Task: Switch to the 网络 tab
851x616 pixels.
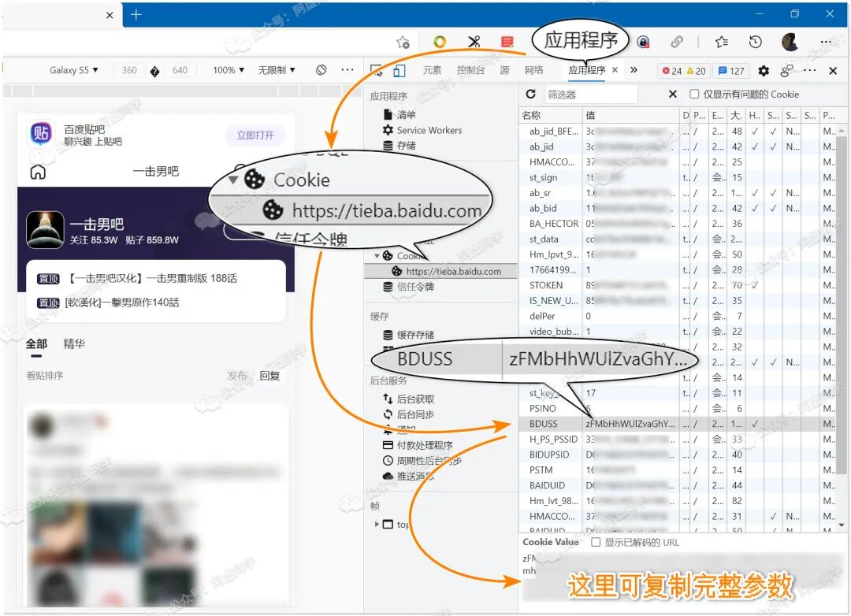Action: coord(534,70)
